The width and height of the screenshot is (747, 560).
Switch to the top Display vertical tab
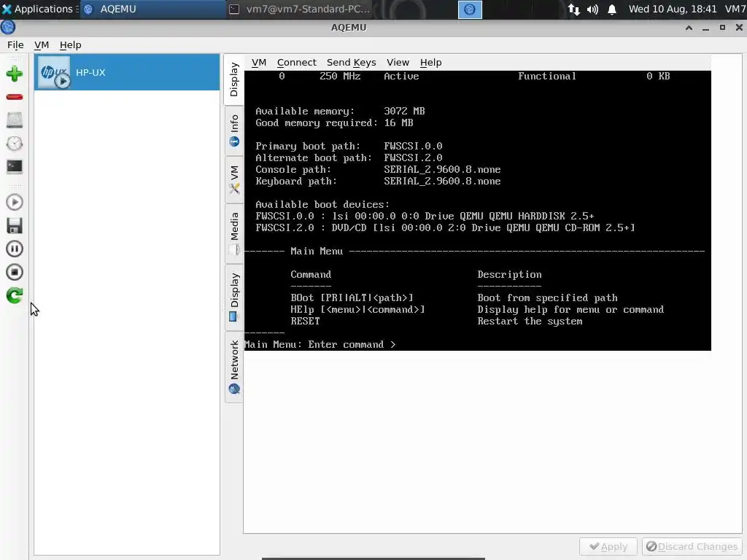[233, 79]
